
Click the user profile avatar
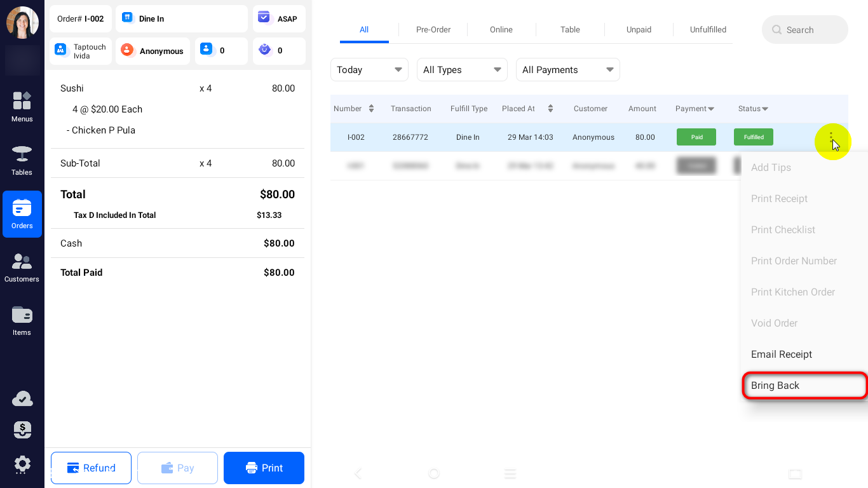(22, 23)
